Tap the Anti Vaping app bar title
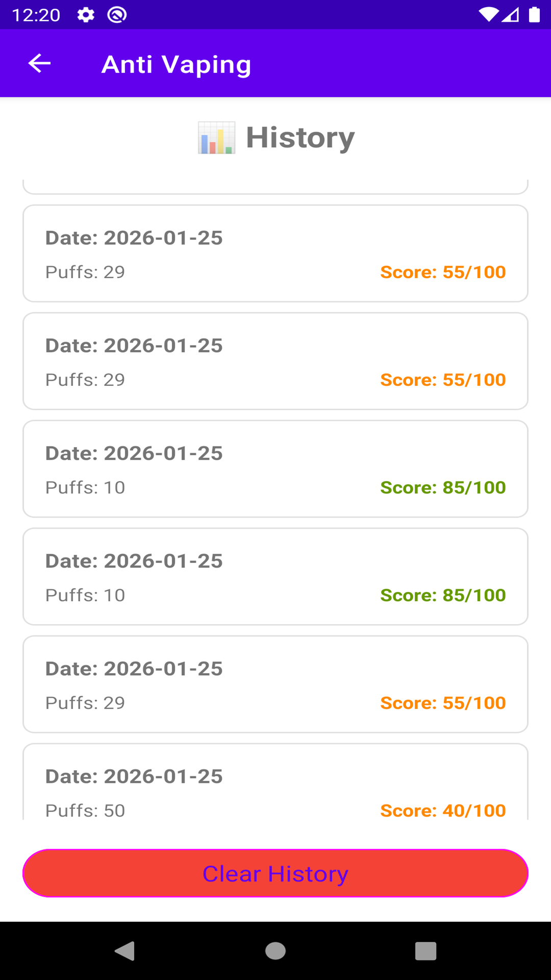This screenshot has height=980, width=551. 176,64
